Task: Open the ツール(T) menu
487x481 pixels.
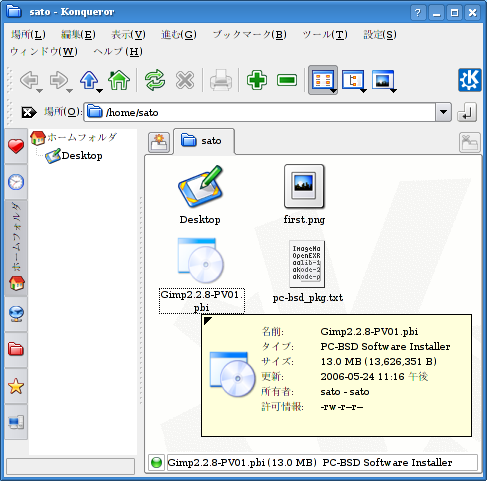Action: [325, 34]
